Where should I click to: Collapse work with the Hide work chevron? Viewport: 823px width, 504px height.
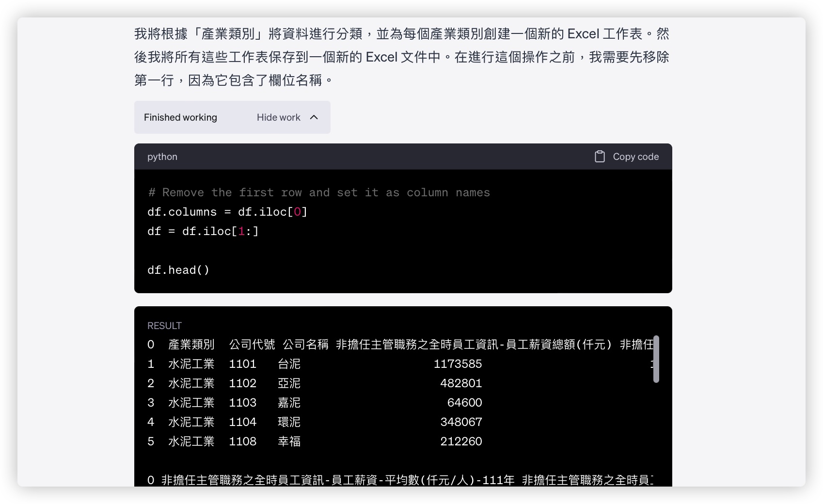tap(314, 117)
